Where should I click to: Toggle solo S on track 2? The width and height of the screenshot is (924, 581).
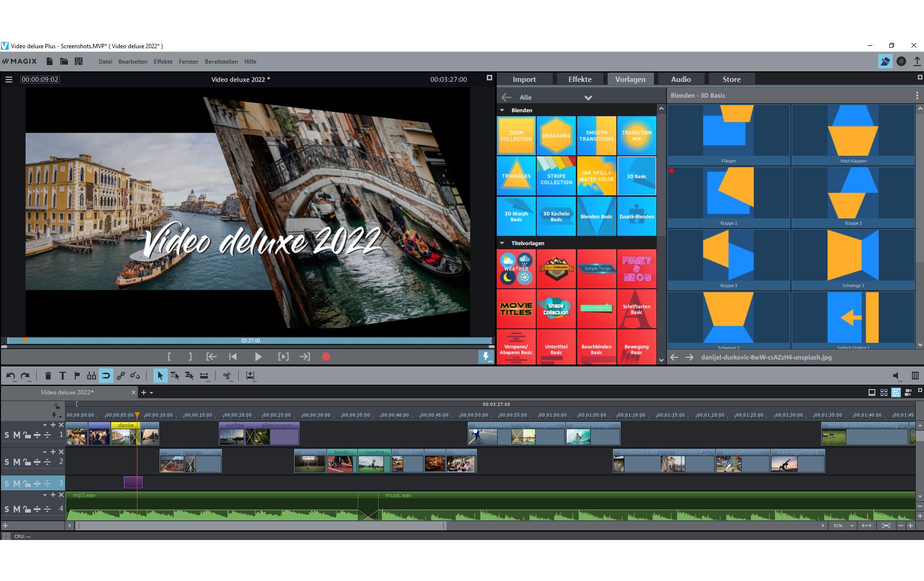[x=7, y=462]
